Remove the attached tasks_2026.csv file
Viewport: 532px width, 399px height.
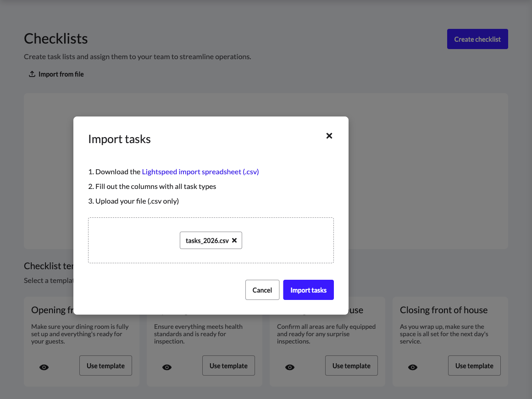coord(234,240)
